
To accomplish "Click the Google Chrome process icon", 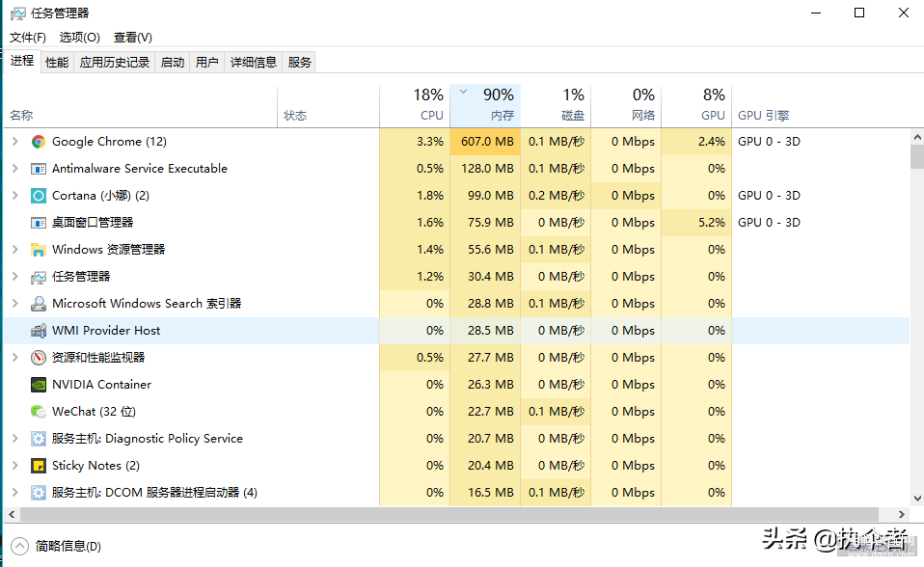I will 39,142.
